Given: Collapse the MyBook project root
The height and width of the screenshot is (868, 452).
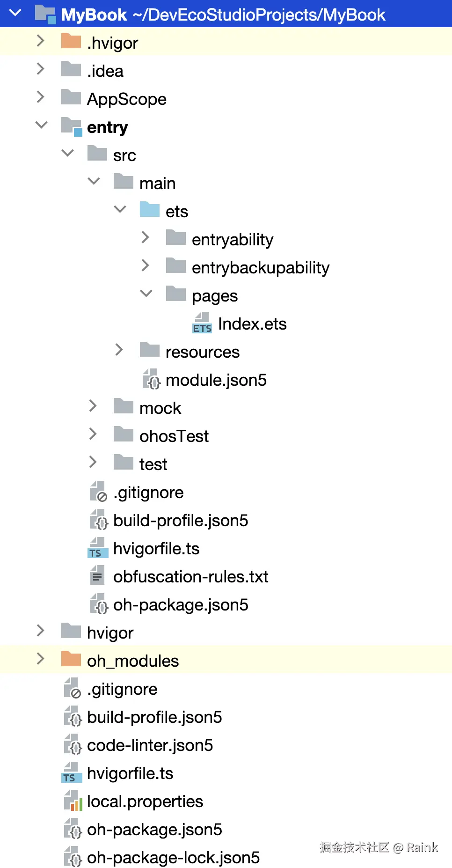Looking at the screenshot, I should (15, 13).
